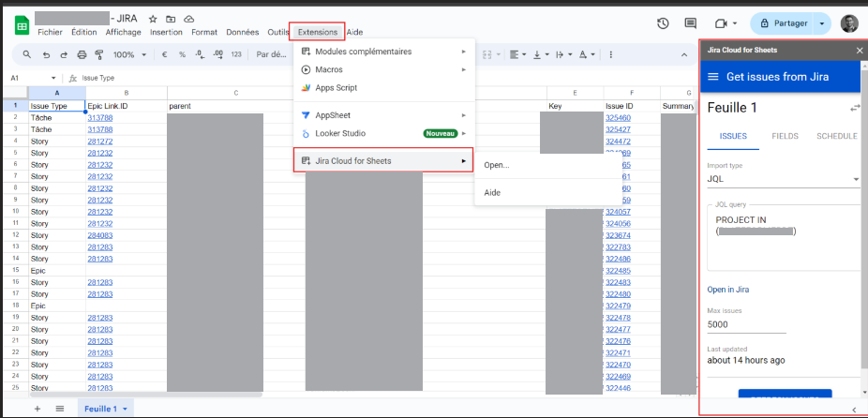Choose Open... in the Jira submenu
Viewport: 868px width, 418px height.
click(x=547, y=165)
